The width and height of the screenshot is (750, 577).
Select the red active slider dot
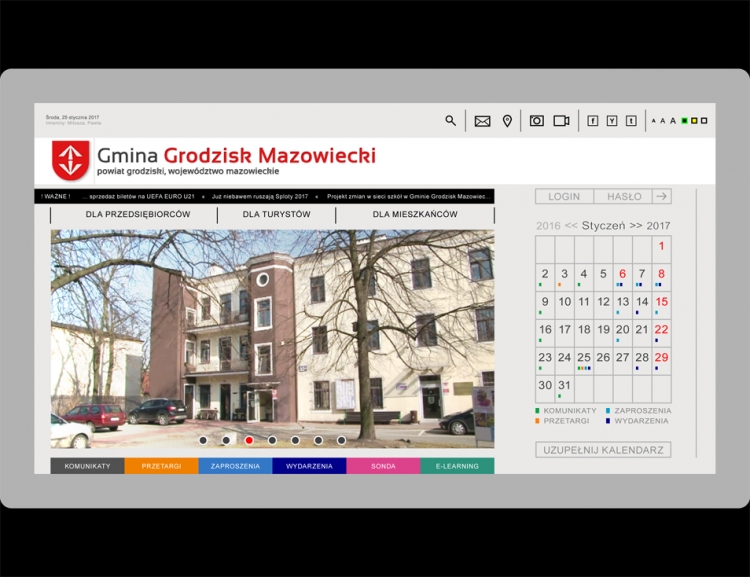(249, 440)
